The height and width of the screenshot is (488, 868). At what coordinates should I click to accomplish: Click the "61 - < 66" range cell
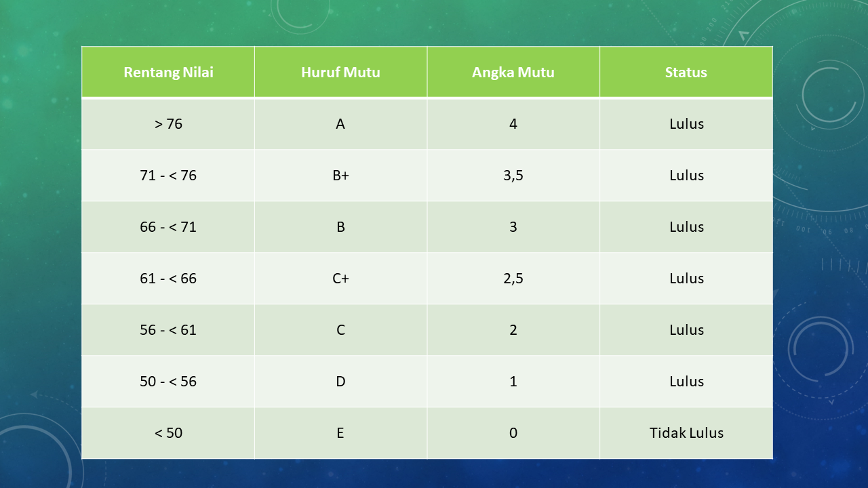(x=168, y=279)
